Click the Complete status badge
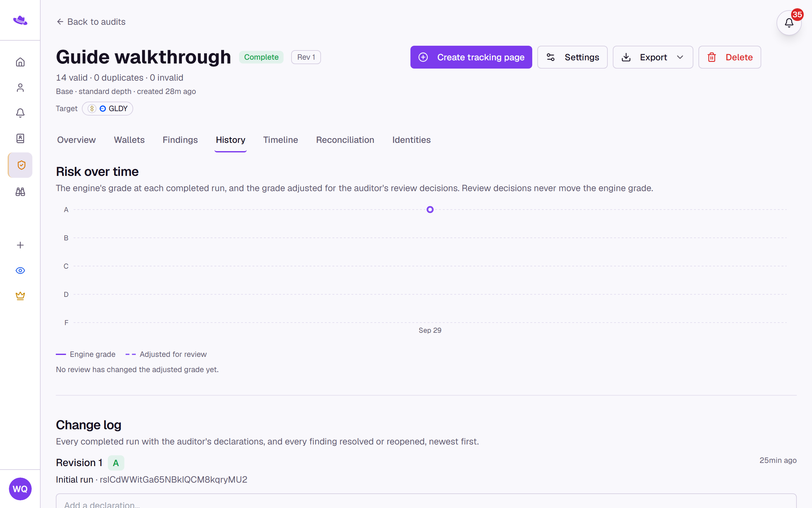The width and height of the screenshot is (812, 508). pyautogui.click(x=261, y=57)
